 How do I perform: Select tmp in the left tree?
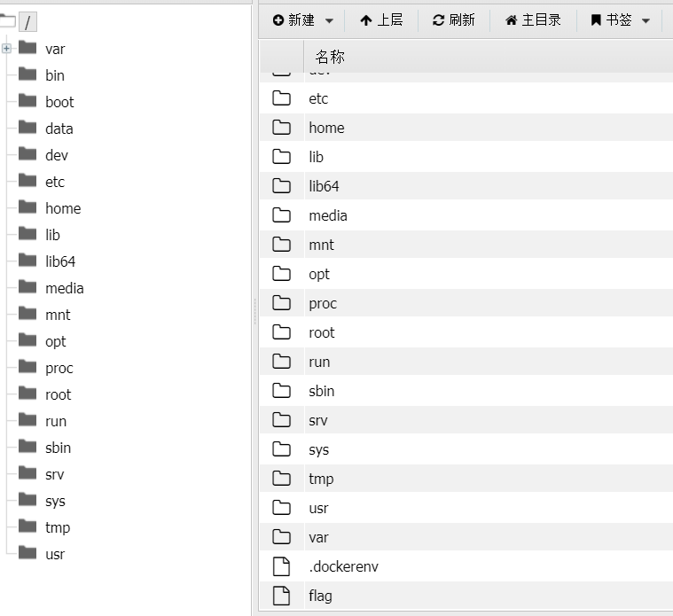coord(58,527)
